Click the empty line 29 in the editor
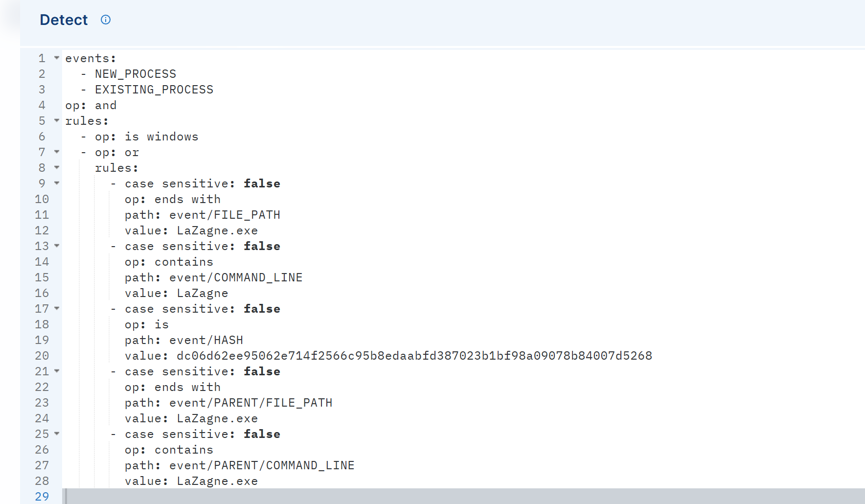Viewport: 865px width, 504px height. point(342,496)
